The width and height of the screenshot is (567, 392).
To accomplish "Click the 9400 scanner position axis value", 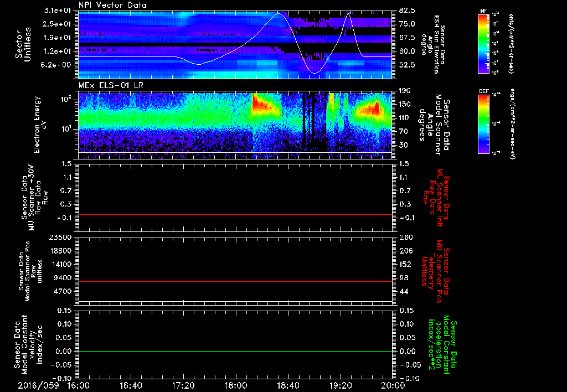I will (x=63, y=278).
